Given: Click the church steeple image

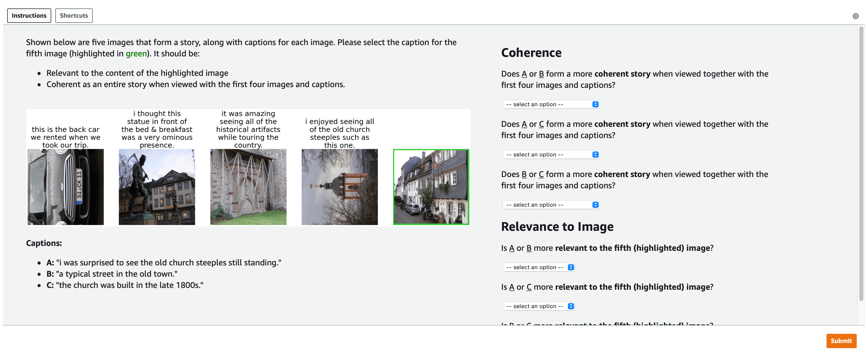Looking at the screenshot, I should 339,187.
